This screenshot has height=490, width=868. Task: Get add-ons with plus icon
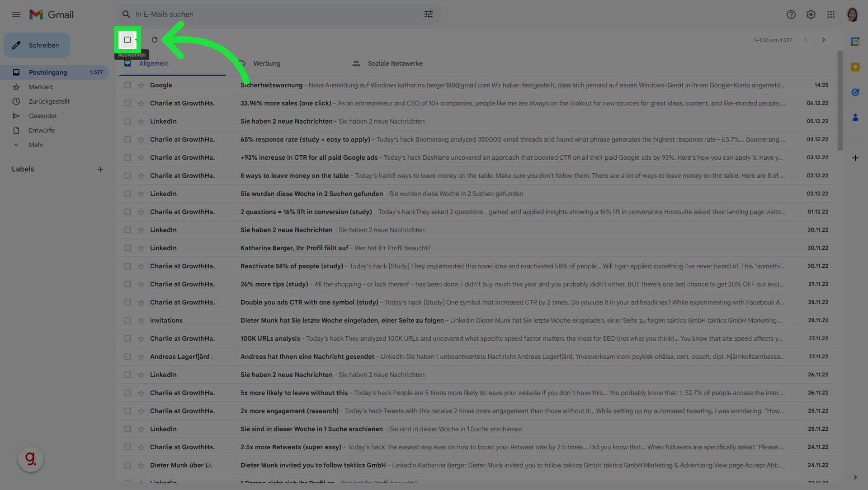(x=855, y=158)
